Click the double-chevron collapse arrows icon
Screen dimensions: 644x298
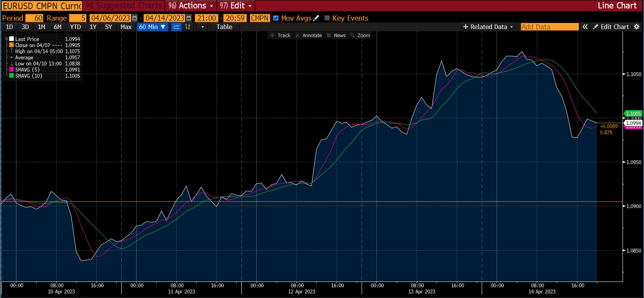click(585, 27)
